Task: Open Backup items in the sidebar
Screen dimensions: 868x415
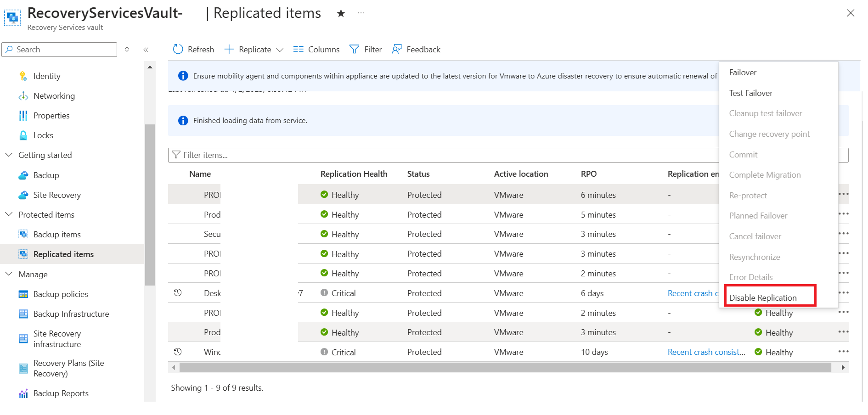Action: 57,235
